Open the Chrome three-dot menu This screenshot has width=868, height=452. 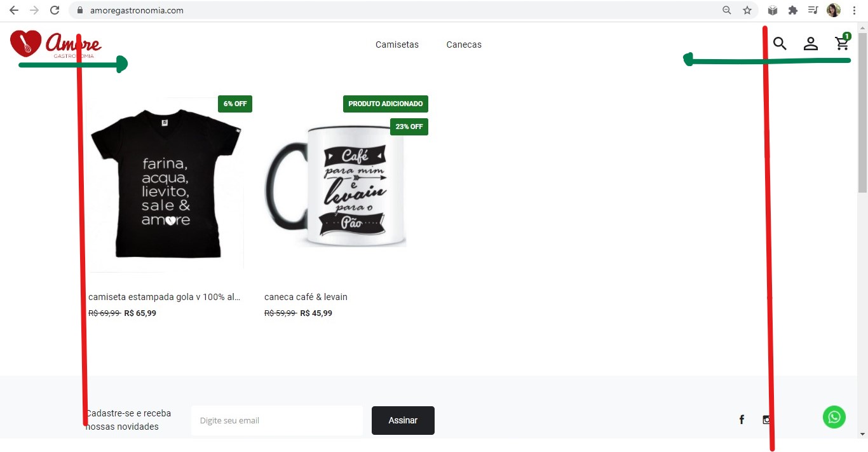point(854,10)
